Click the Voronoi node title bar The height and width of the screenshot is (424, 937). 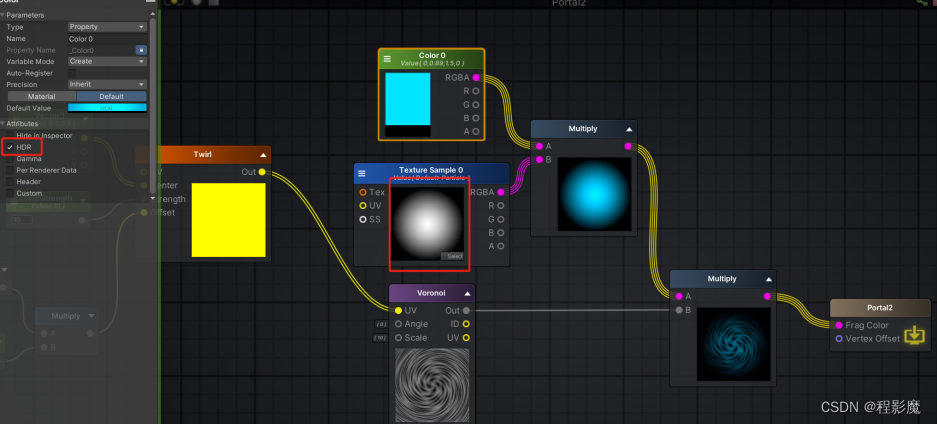(x=432, y=293)
